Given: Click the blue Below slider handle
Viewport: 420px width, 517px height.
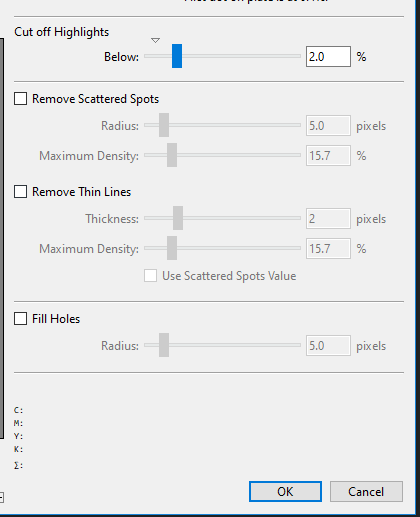Looking at the screenshot, I should 177,56.
